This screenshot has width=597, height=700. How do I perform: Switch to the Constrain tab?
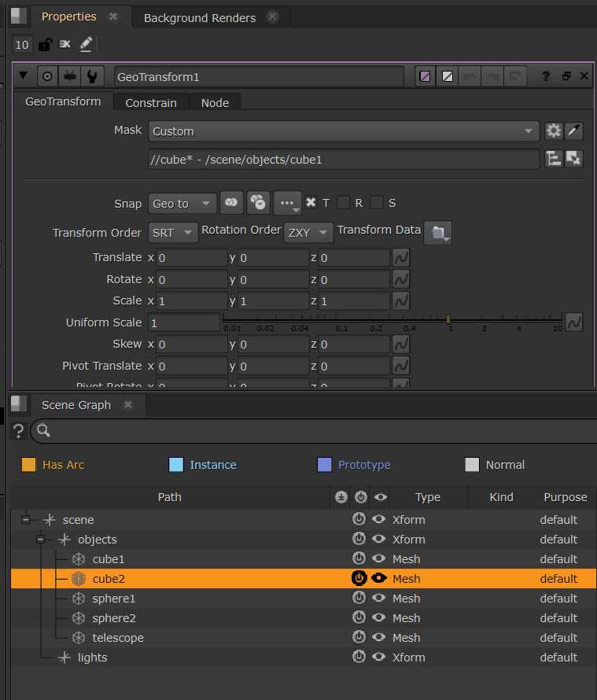(151, 102)
